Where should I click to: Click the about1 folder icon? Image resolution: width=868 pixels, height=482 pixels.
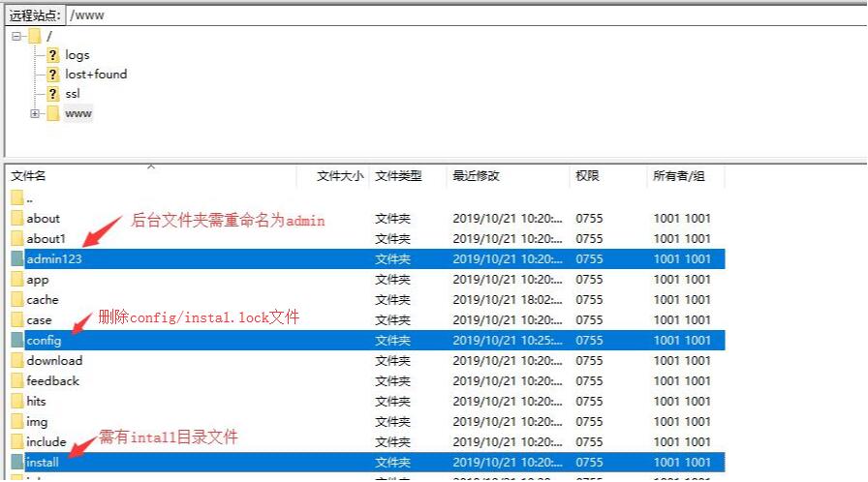click(x=17, y=238)
